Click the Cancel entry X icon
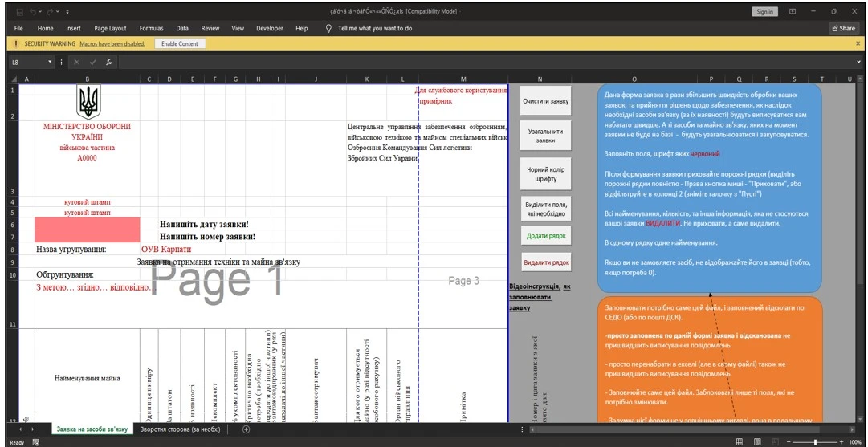 (x=76, y=63)
